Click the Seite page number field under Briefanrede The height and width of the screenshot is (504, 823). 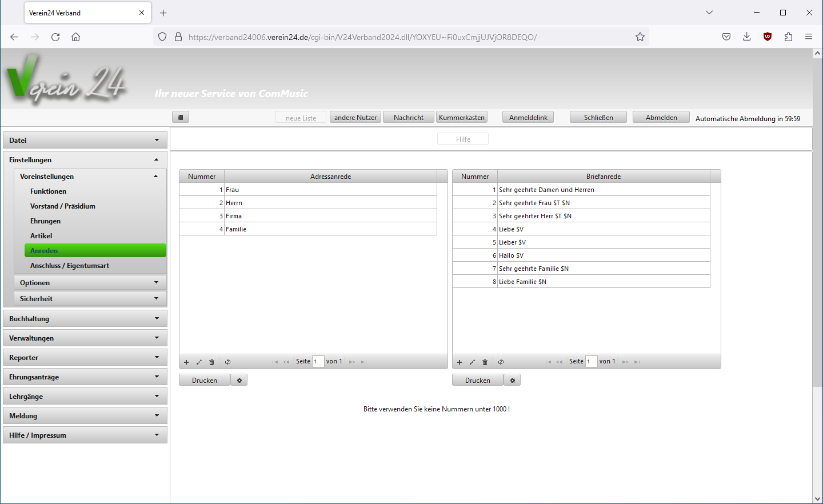coord(591,362)
